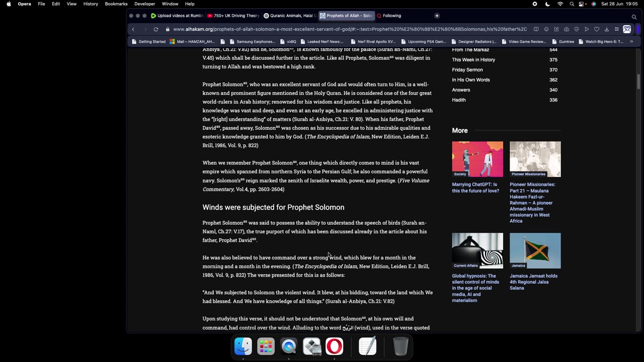Open the In His Own Words category
Screen dimensions: 644x362
pos(471,80)
